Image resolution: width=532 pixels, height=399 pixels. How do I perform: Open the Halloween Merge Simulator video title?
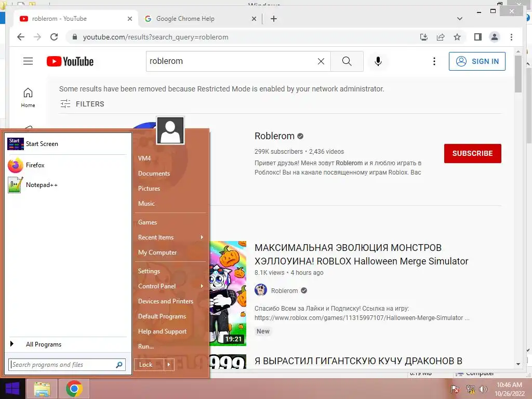[x=362, y=255]
